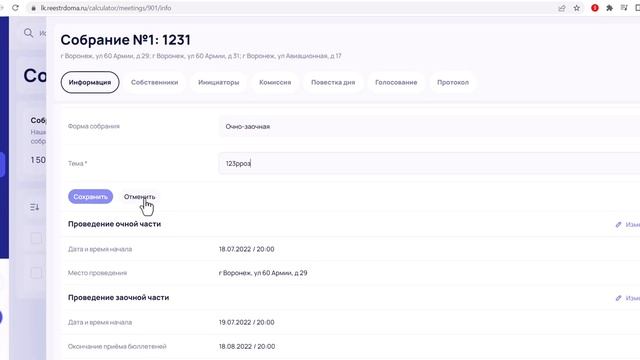Open the Информация tab

coord(90,82)
